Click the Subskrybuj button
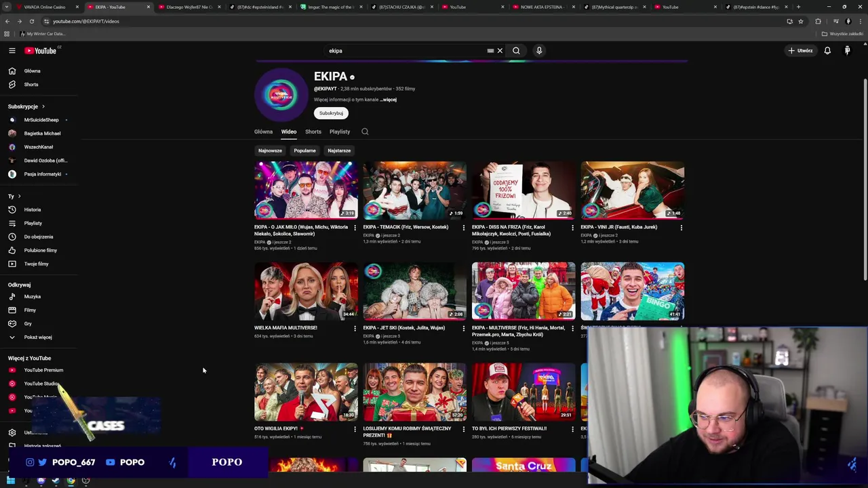Image resolution: width=868 pixels, height=488 pixels. point(331,113)
